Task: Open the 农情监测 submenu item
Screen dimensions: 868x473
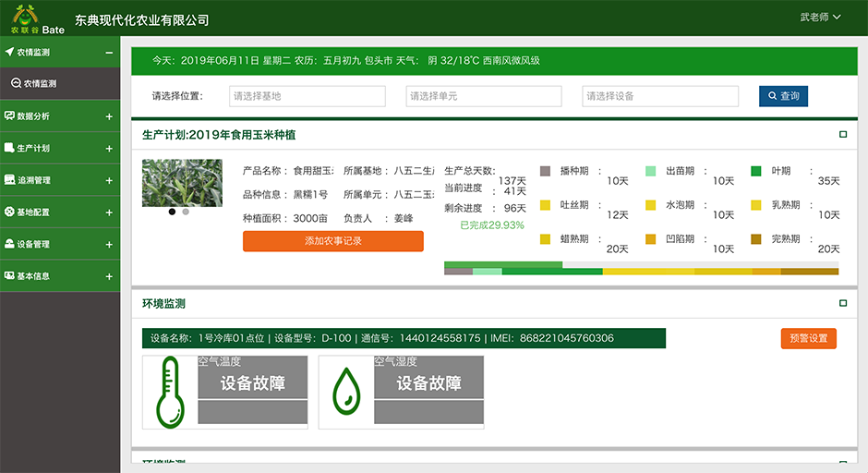Action: pyautogui.click(x=40, y=83)
